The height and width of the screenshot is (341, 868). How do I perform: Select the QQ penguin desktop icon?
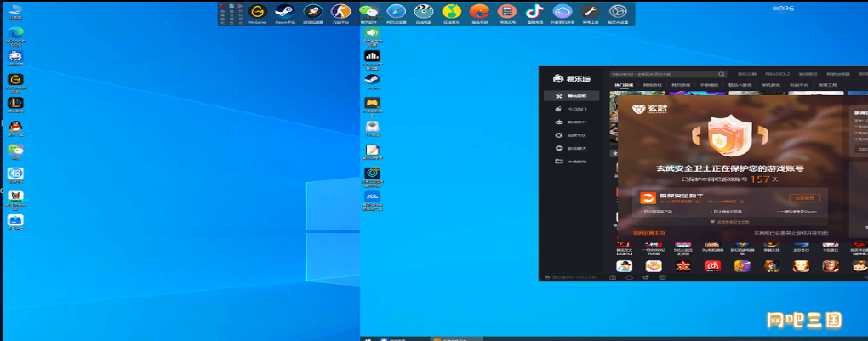click(15, 127)
